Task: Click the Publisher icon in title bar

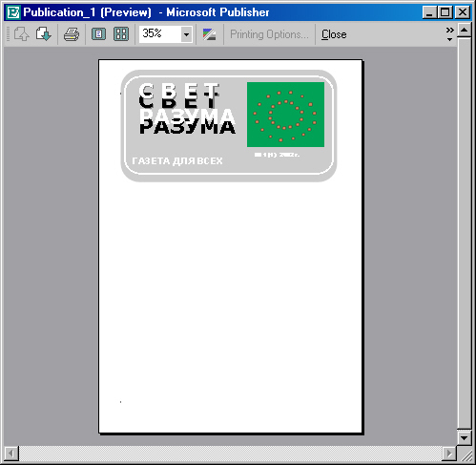Action: point(13,12)
